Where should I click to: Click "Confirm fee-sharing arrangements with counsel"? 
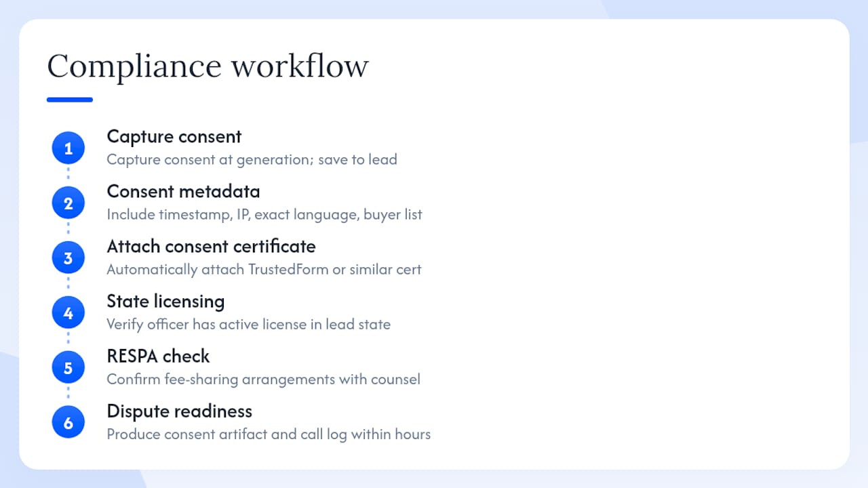click(264, 380)
